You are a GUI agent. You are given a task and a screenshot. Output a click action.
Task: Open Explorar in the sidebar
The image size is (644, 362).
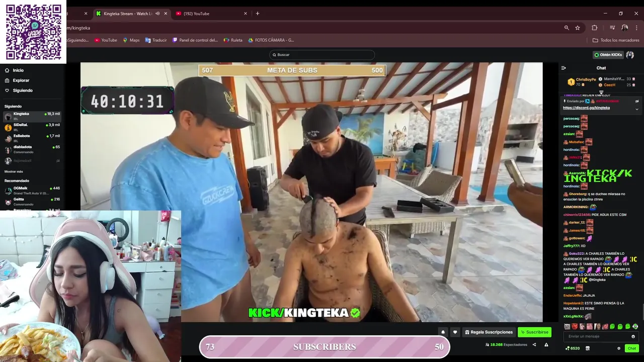(x=17, y=80)
